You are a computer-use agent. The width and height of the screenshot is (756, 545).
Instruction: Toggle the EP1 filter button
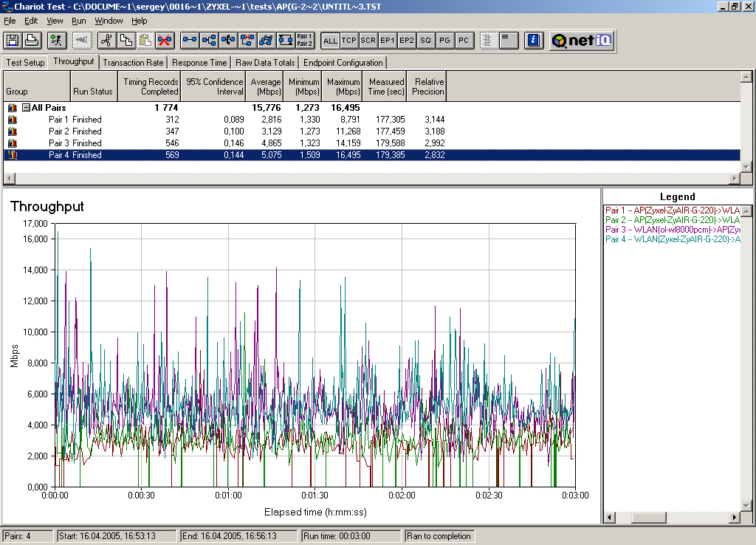[x=388, y=41]
